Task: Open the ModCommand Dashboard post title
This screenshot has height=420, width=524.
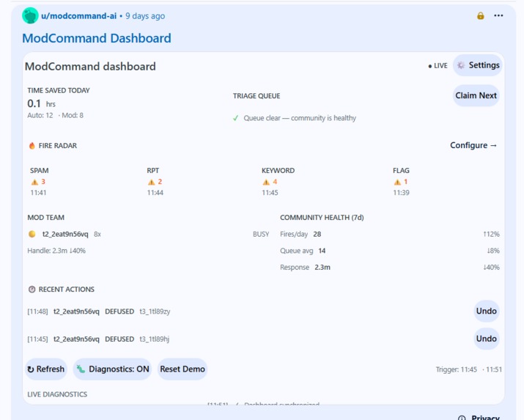Action: (x=97, y=38)
